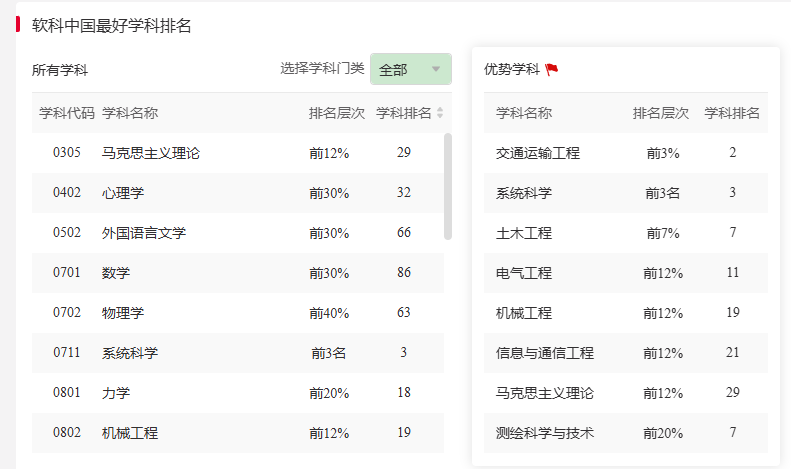This screenshot has height=469, width=791.
Task: Open the 选择学科门类 dropdown showing 全部
Action: 410,69
